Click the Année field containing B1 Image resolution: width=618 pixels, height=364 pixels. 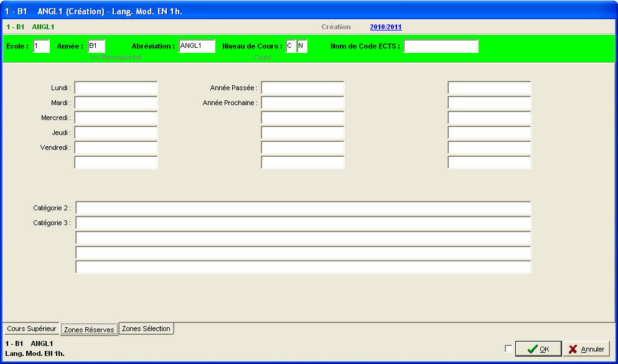(96, 46)
